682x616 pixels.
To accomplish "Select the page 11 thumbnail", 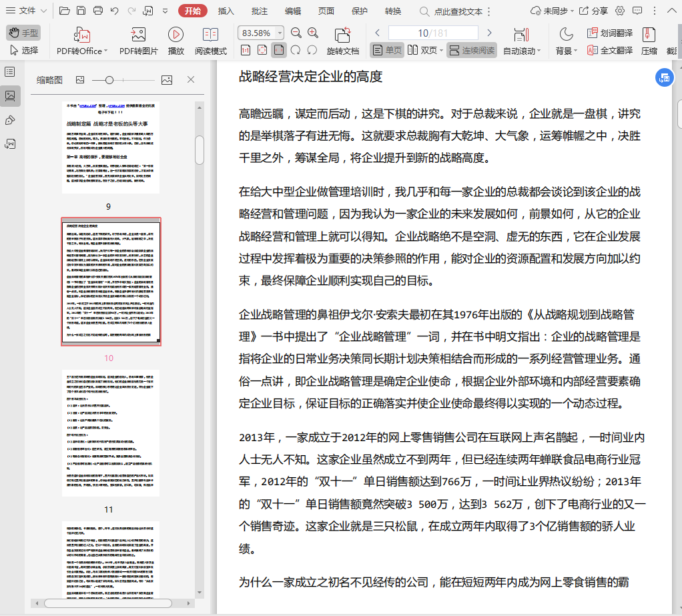I will [111, 433].
